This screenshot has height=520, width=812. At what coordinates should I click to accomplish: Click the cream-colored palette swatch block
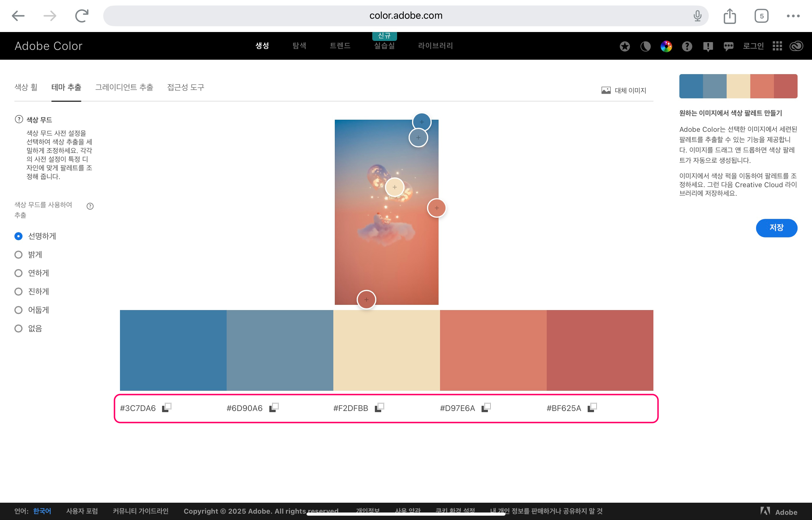[x=386, y=350]
